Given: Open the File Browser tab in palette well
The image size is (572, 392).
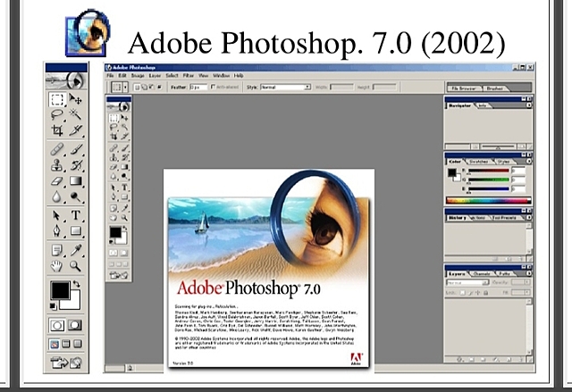Looking at the screenshot, I should (x=464, y=88).
